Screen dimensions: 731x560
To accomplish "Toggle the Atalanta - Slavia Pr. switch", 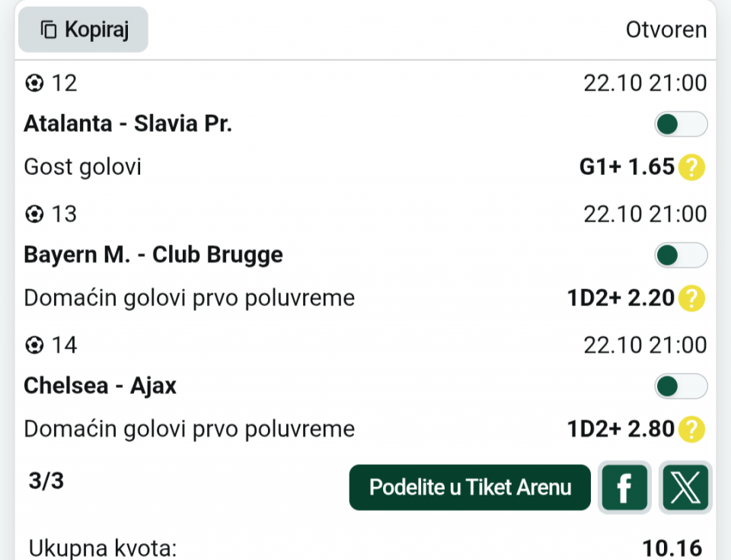I will [x=681, y=124].
